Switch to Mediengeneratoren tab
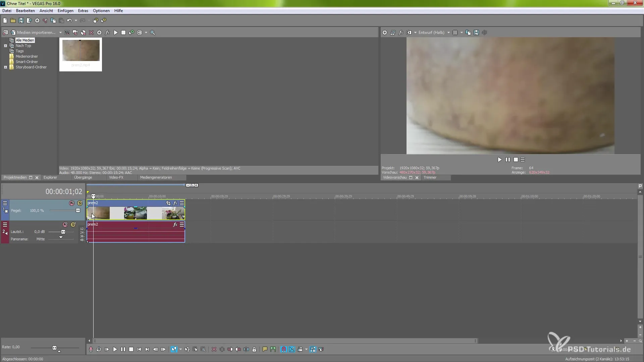Viewport: 644px width, 362px height. coord(156,177)
